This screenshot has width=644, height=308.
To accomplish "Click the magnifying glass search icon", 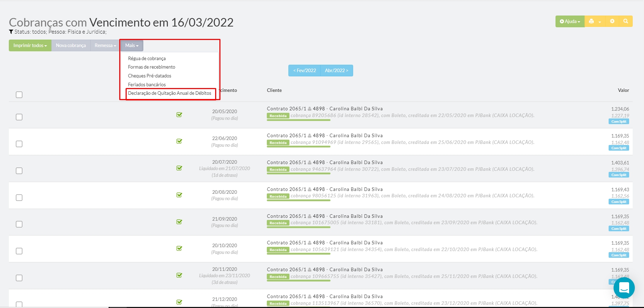I will click(626, 21).
